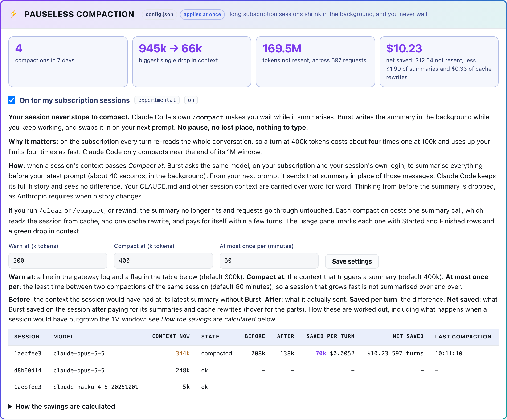Select the '169.5M' tokens not resent card
507x420 pixels.
point(315,62)
